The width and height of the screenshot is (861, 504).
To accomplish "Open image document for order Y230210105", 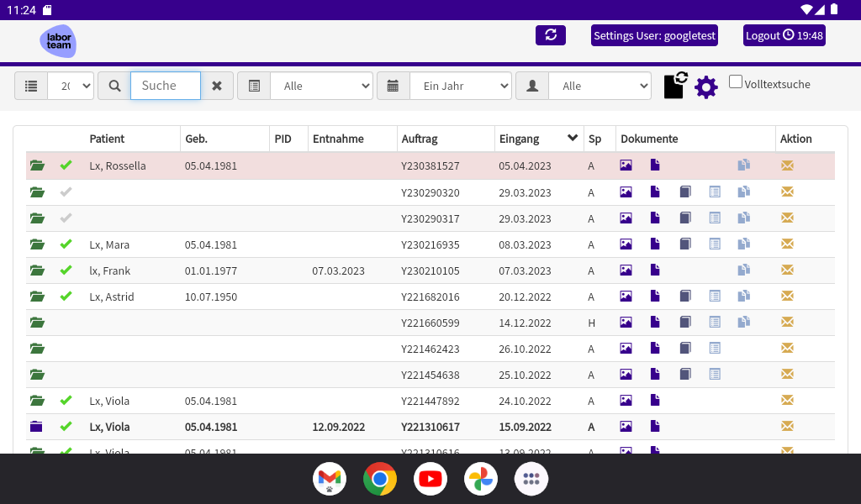I will click(626, 270).
